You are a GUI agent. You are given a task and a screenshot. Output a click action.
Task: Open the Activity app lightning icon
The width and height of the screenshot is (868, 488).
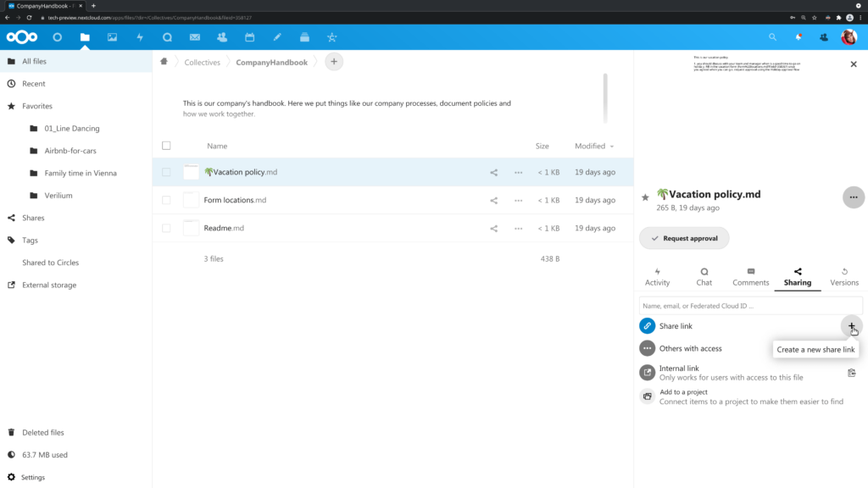[141, 37]
